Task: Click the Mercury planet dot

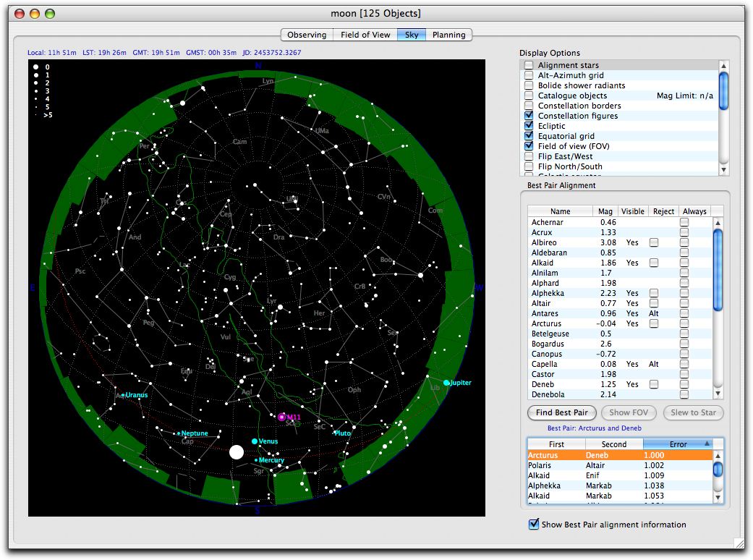Action: (256, 460)
